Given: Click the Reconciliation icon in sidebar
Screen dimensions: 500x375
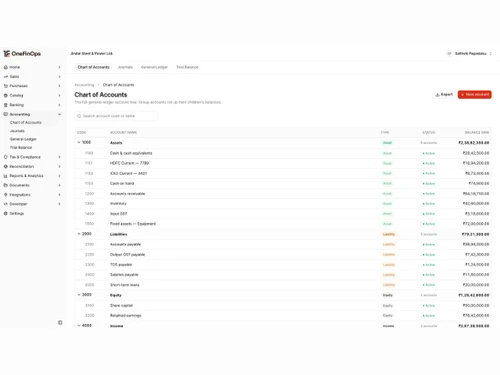Looking at the screenshot, I should 6,166.
